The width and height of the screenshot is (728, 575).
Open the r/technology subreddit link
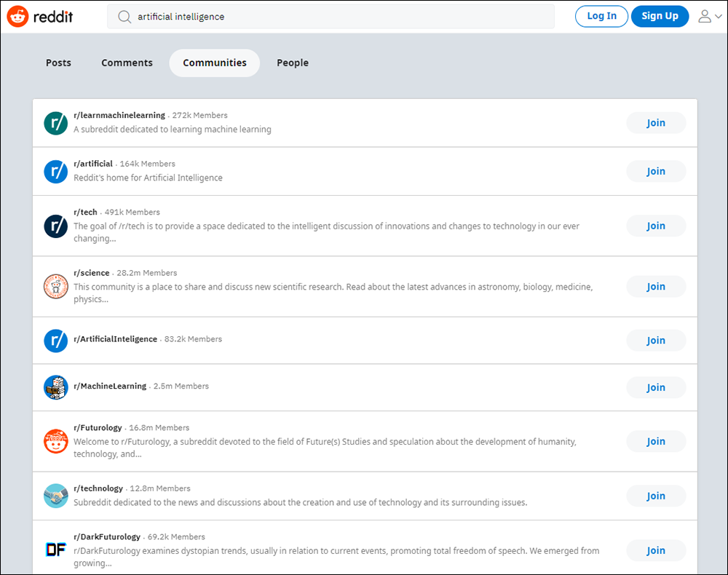tap(98, 488)
